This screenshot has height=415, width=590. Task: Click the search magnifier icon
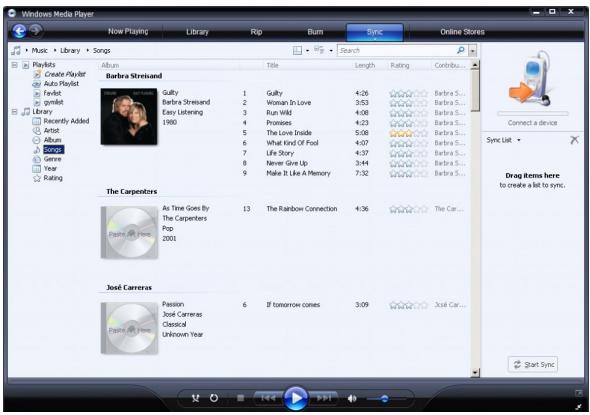pos(461,50)
